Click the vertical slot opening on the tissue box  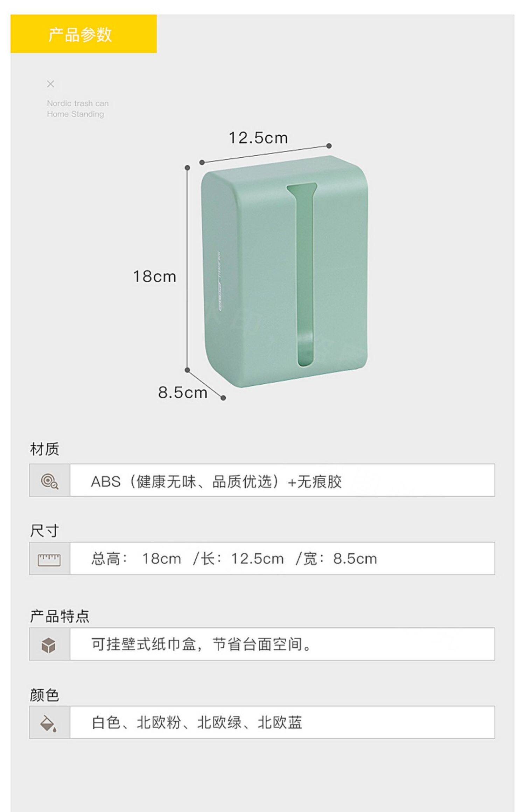point(304,276)
